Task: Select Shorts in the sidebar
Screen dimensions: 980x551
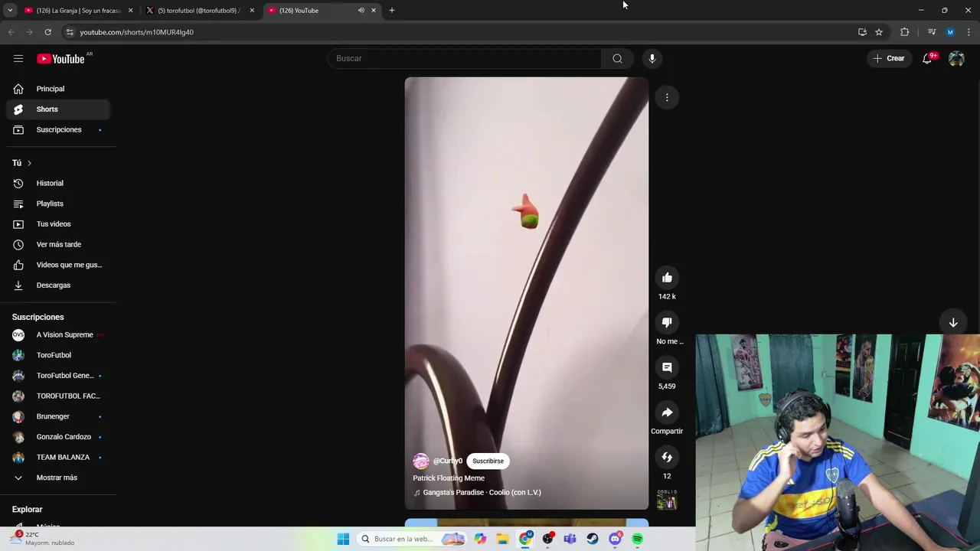Action: pyautogui.click(x=58, y=109)
